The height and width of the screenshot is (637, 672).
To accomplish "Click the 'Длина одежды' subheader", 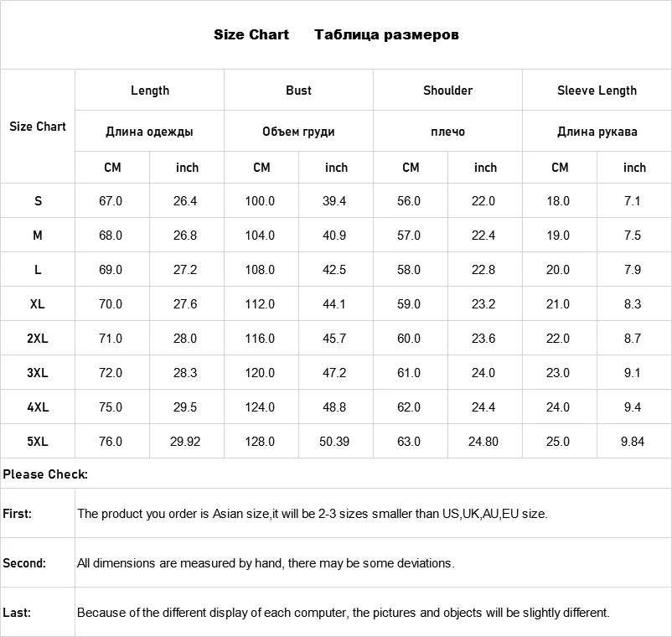I will [150, 132].
